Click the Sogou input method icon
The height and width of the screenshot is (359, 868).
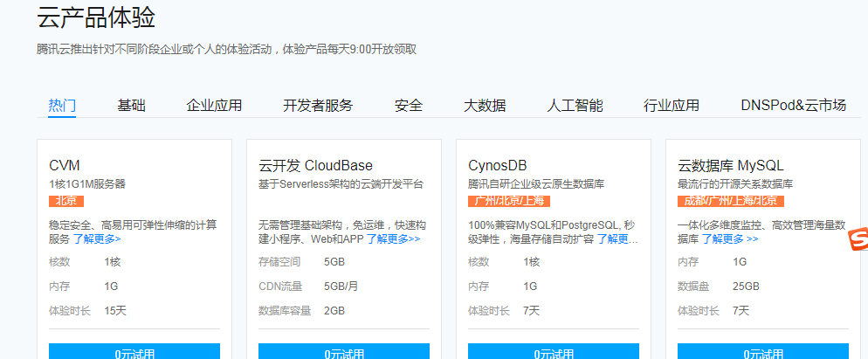(x=858, y=238)
